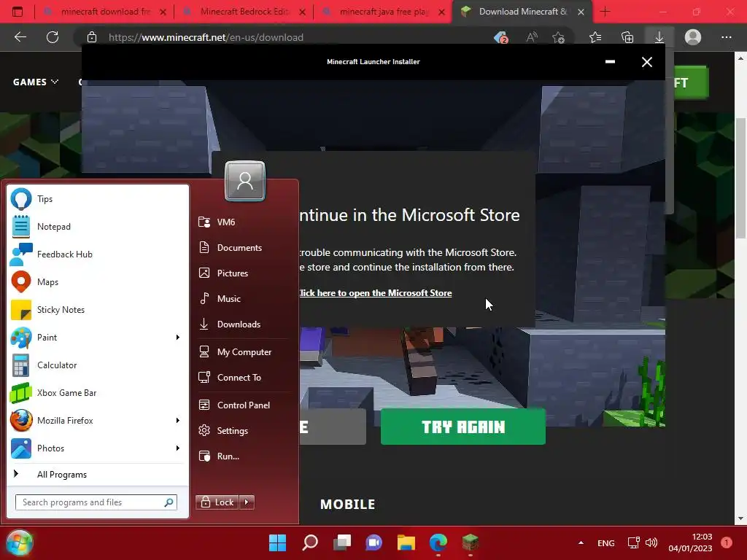Open Task View on the taskbar
This screenshot has width=747, height=560.
pyautogui.click(x=342, y=542)
